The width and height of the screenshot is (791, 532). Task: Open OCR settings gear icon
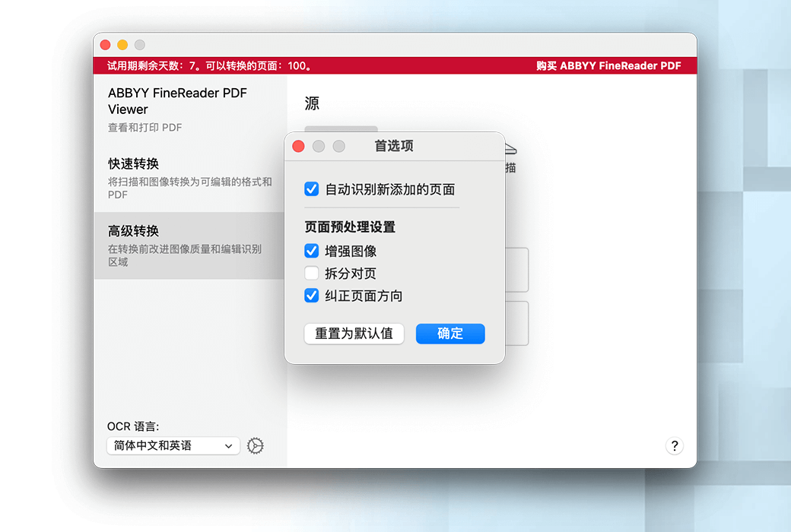point(256,446)
